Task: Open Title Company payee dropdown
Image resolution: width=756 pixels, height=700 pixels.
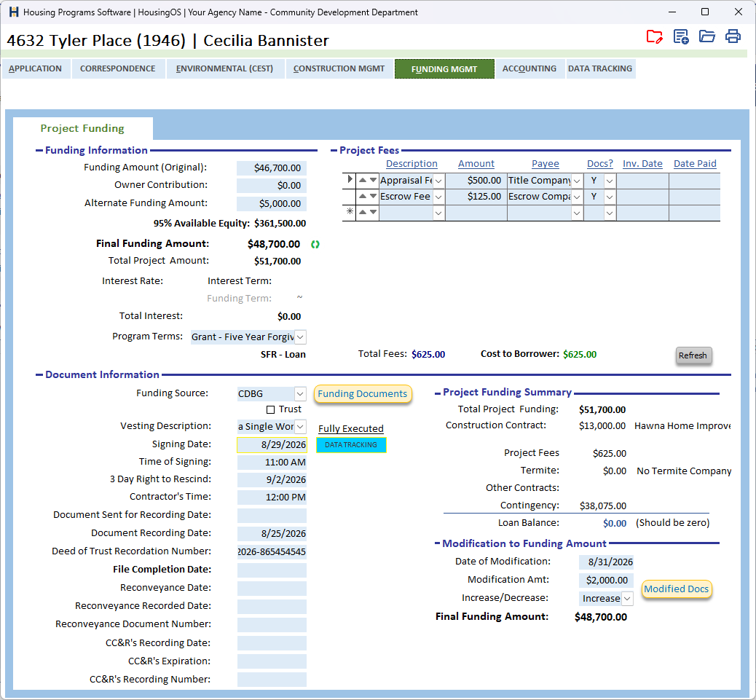Action: coord(577,181)
